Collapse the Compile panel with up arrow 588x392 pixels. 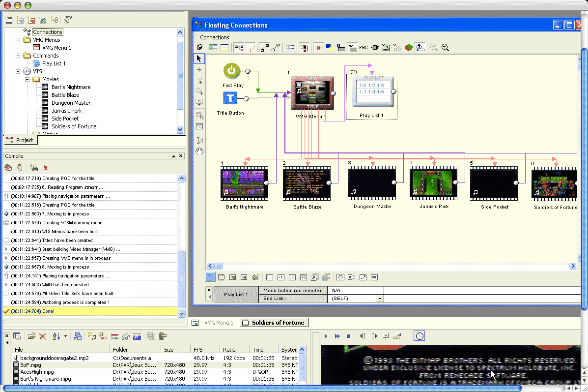coord(173,156)
